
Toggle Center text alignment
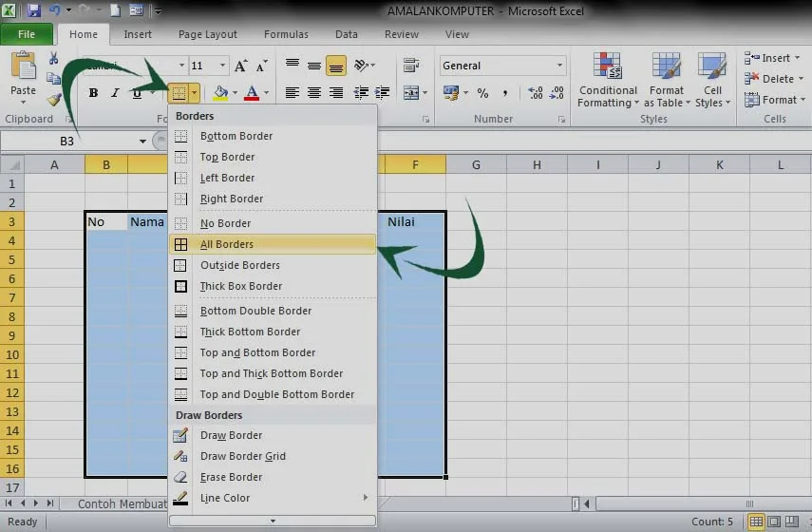pos(313,93)
